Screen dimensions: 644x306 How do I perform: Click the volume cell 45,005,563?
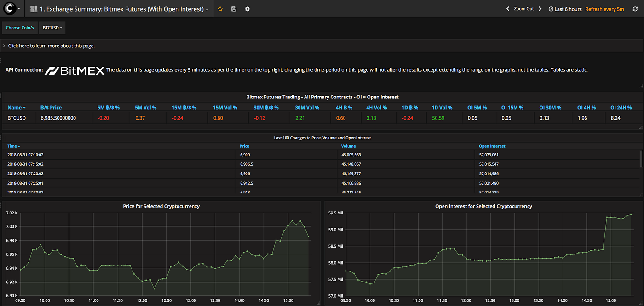(x=351, y=155)
